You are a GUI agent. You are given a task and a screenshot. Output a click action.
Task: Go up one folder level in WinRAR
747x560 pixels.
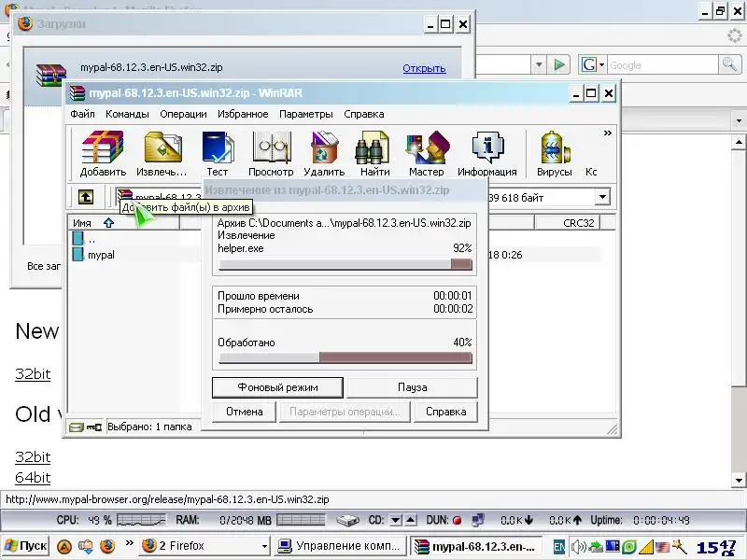(x=86, y=197)
